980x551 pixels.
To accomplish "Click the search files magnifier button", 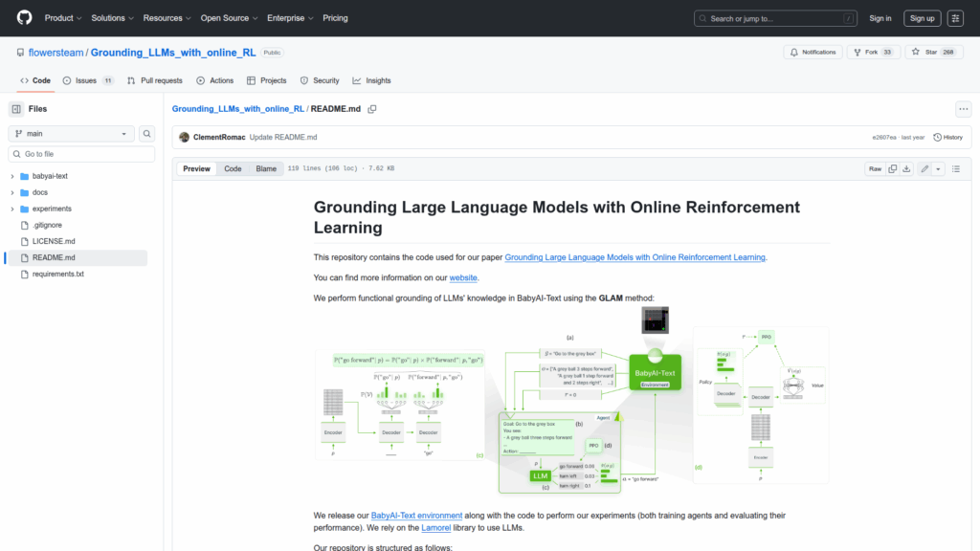I will (x=147, y=134).
